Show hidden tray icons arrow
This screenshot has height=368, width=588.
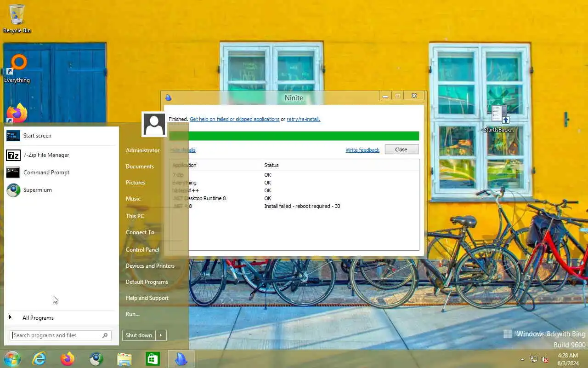click(x=522, y=359)
